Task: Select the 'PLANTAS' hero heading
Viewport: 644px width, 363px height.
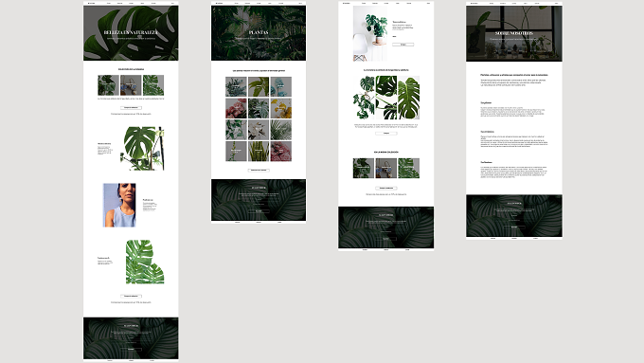Action: tap(259, 32)
